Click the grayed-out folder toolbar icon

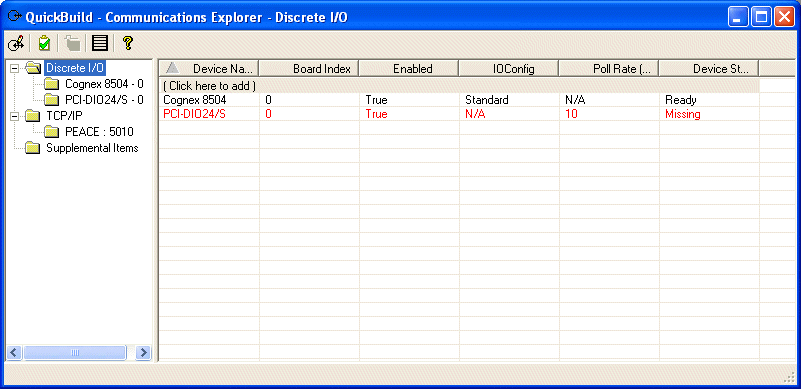tap(73, 43)
